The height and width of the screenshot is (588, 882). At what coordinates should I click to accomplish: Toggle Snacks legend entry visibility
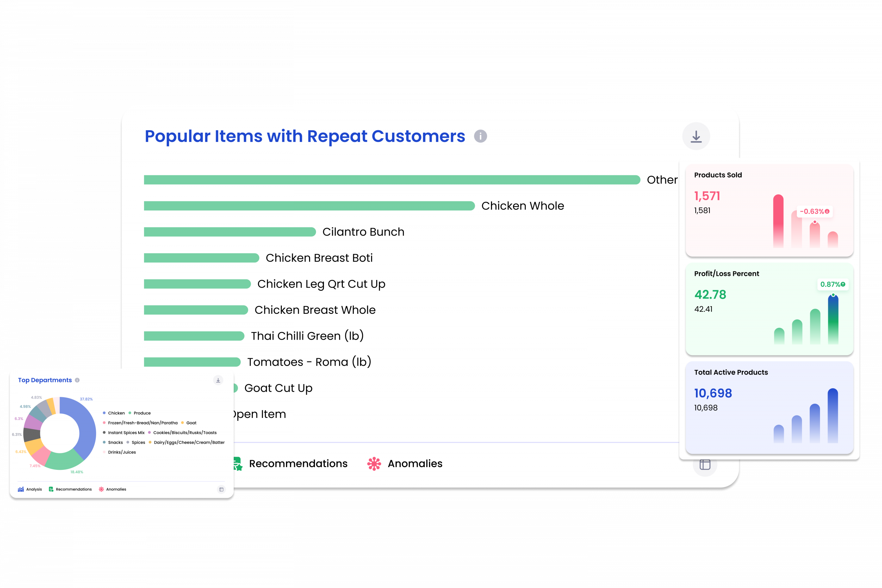coord(115,443)
